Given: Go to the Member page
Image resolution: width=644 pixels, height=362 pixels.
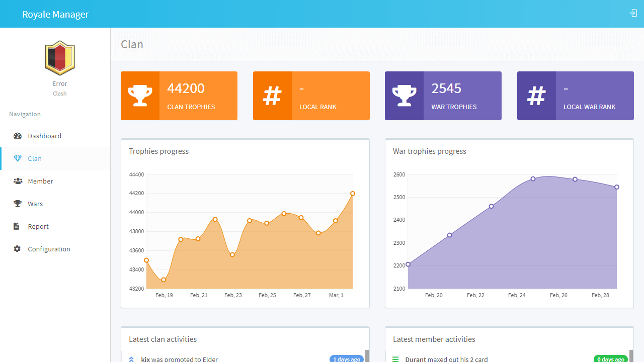Looking at the screenshot, I should (40, 181).
